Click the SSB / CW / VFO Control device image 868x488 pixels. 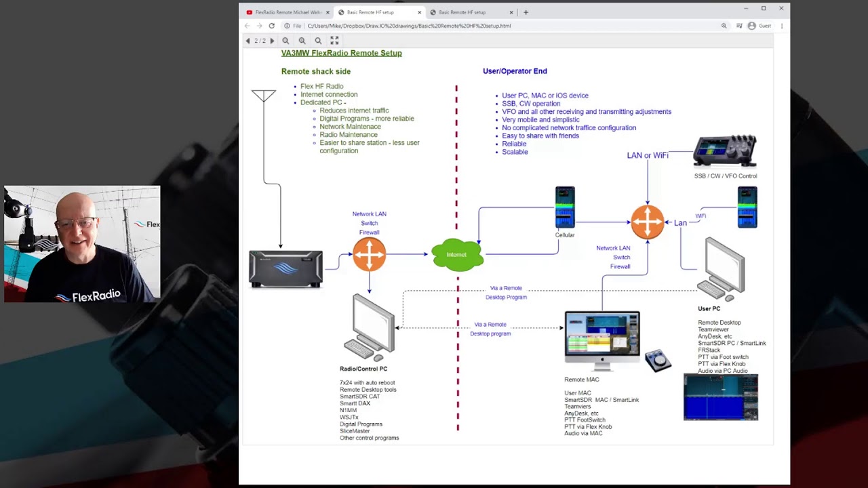coord(725,150)
